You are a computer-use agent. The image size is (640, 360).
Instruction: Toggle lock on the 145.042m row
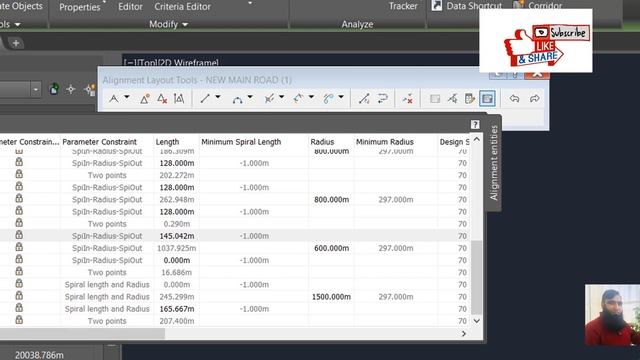pos(19,235)
